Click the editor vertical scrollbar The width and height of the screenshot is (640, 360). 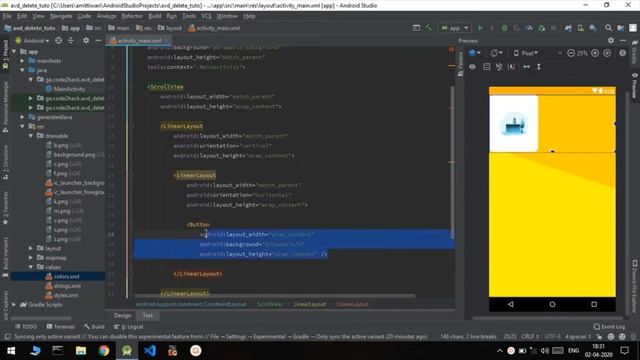452,163
